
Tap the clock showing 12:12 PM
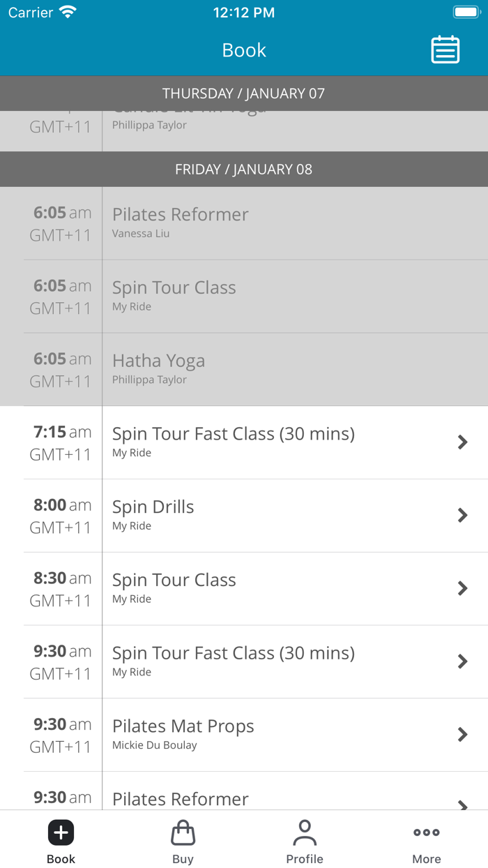[244, 12]
